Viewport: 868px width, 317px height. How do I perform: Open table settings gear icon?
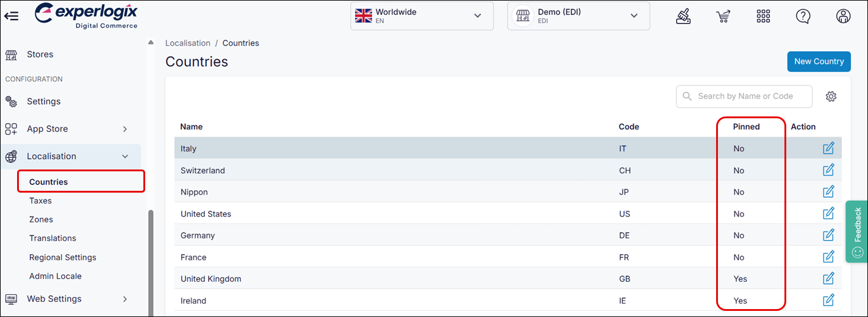point(831,96)
